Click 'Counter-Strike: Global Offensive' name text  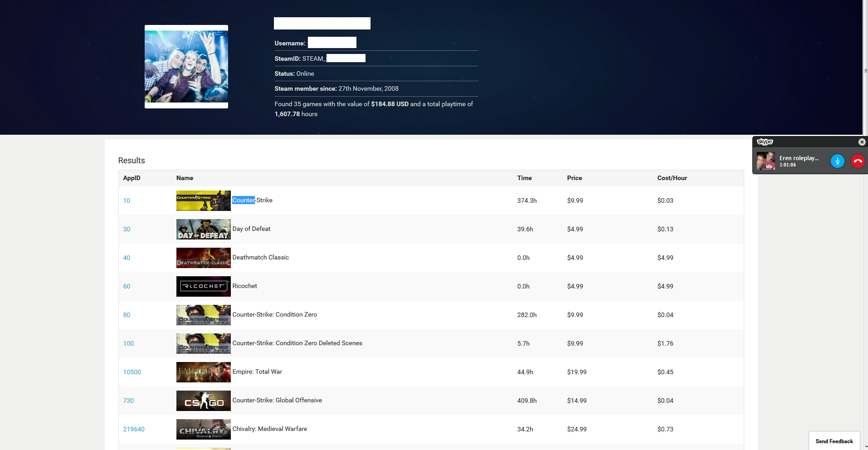[x=277, y=400]
